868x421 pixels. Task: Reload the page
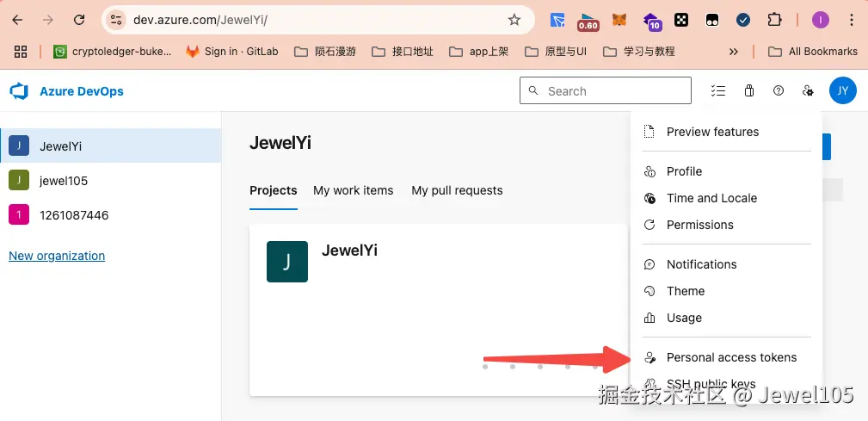[x=79, y=21]
